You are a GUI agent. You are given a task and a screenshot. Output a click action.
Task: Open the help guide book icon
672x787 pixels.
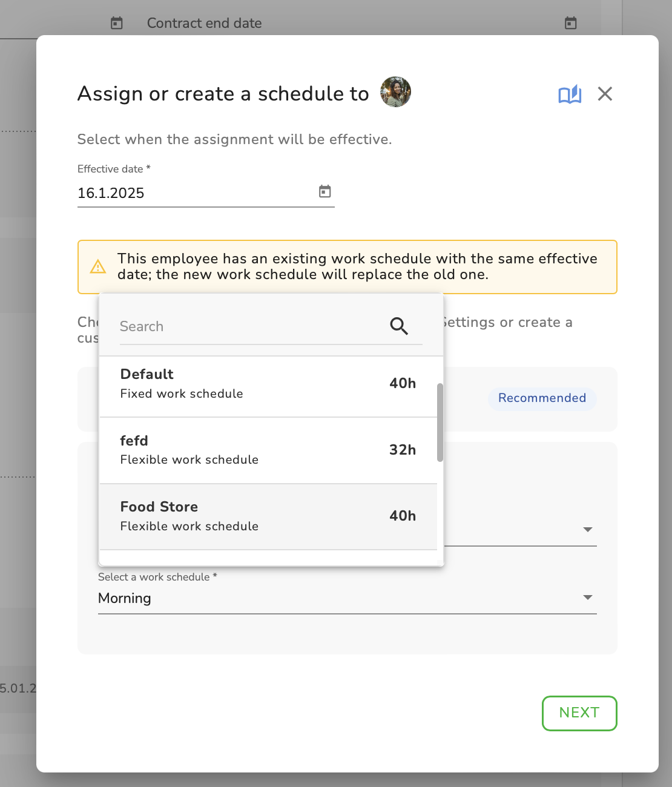[570, 94]
